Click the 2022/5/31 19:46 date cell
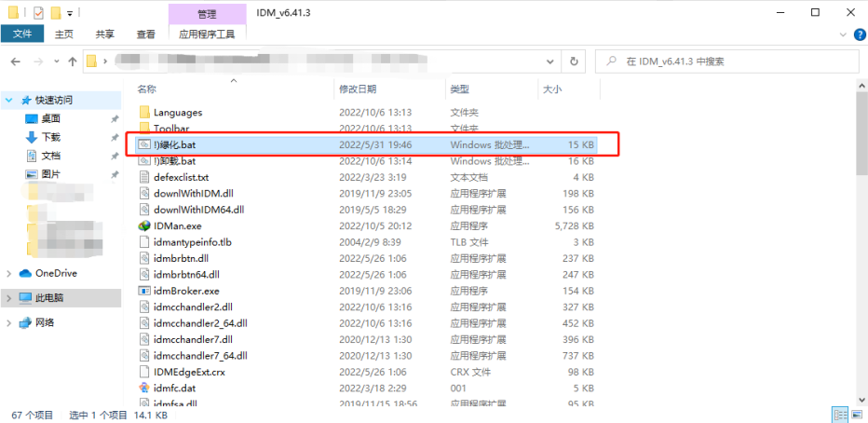868x423 pixels. point(375,145)
